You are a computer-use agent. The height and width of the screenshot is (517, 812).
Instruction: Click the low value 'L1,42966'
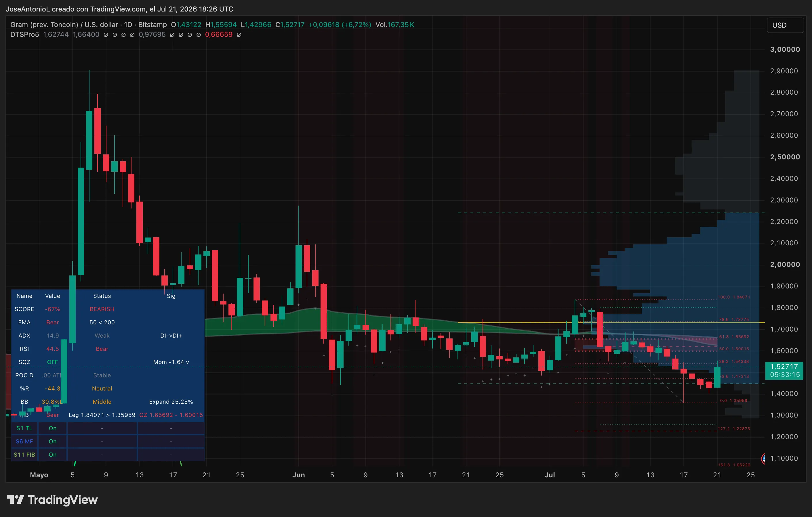point(256,25)
